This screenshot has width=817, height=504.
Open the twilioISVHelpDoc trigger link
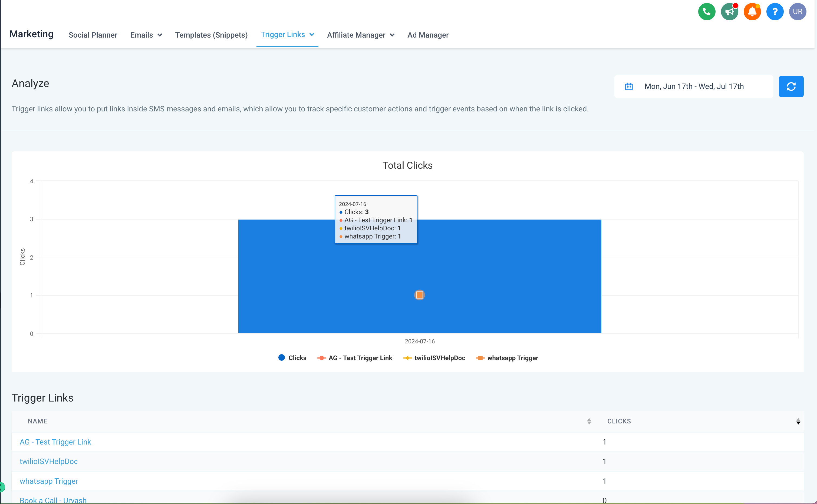49,461
